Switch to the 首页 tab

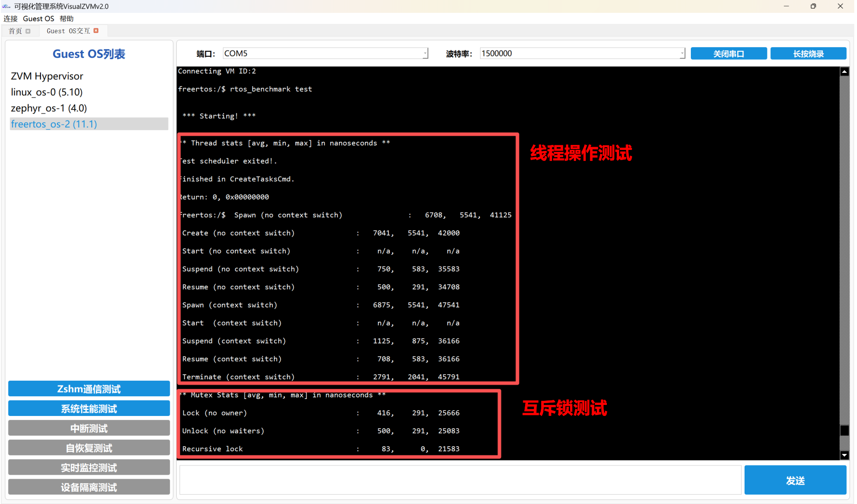click(15, 31)
